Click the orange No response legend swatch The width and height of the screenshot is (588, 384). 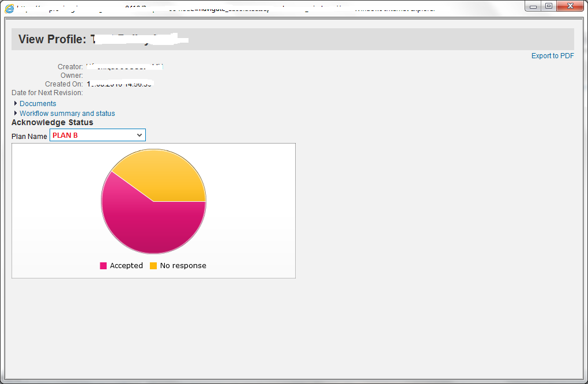[x=153, y=265]
